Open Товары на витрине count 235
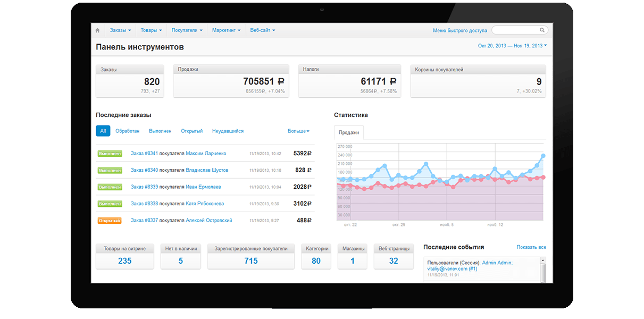644x319 pixels. point(125,261)
